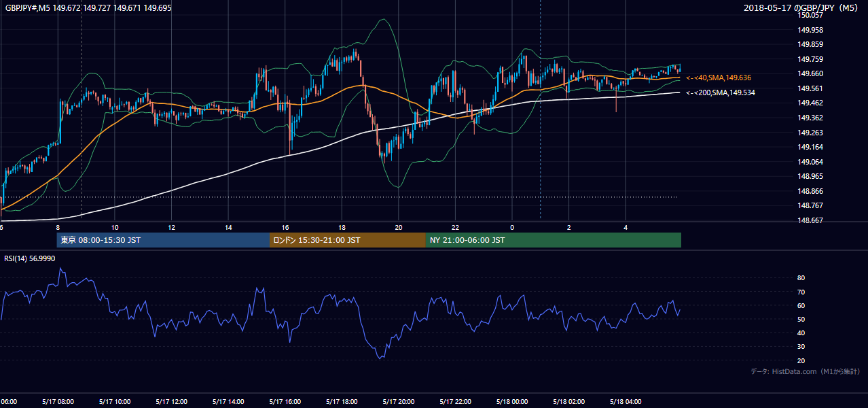Click the RSI(14) 56.9990 indicator label
Image resolution: width=868 pixels, height=408 pixels.
pos(30,258)
